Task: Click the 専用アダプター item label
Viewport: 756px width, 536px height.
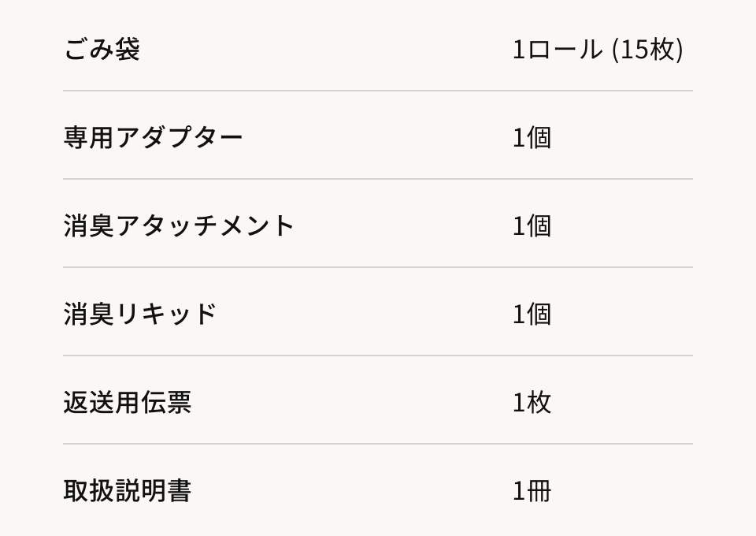Action: pos(154,137)
